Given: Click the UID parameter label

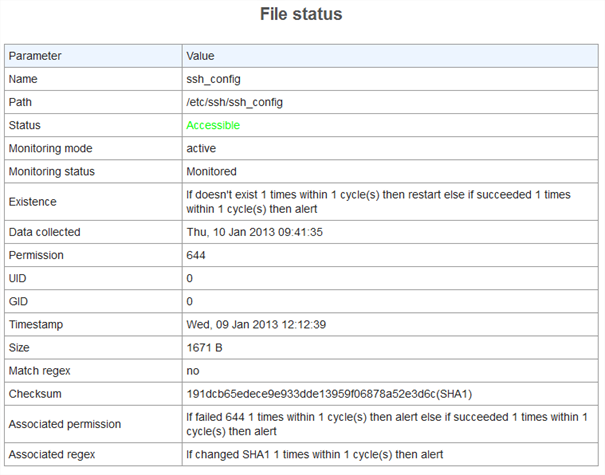Looking at the screenshot, I should [18, 278].
